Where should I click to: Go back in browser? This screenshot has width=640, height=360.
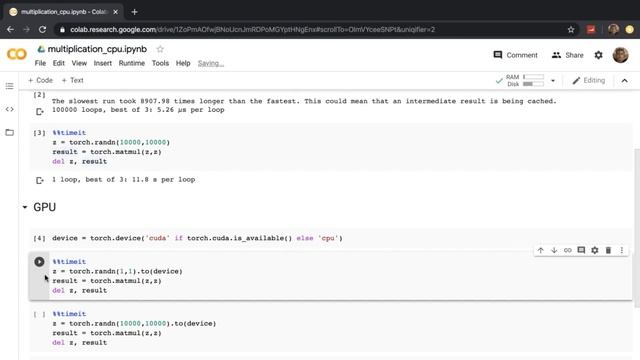click(10, 29)
